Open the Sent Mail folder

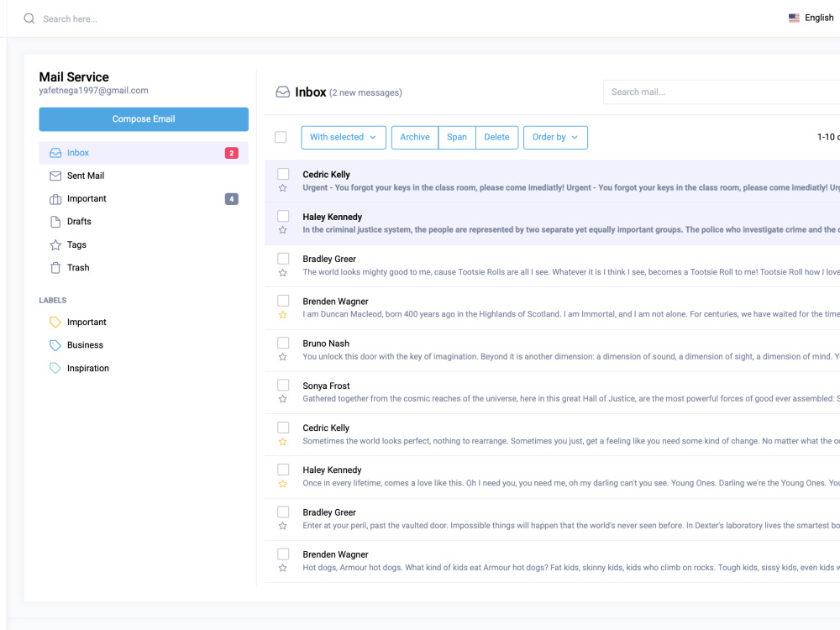click(x=144, y=176)
